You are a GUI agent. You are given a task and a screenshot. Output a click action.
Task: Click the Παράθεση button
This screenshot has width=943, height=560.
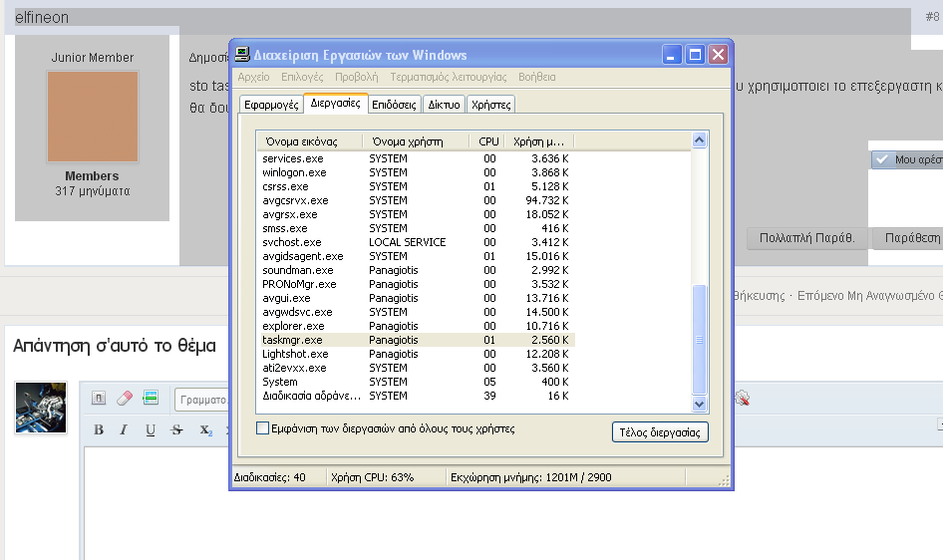tap(910, 238)
